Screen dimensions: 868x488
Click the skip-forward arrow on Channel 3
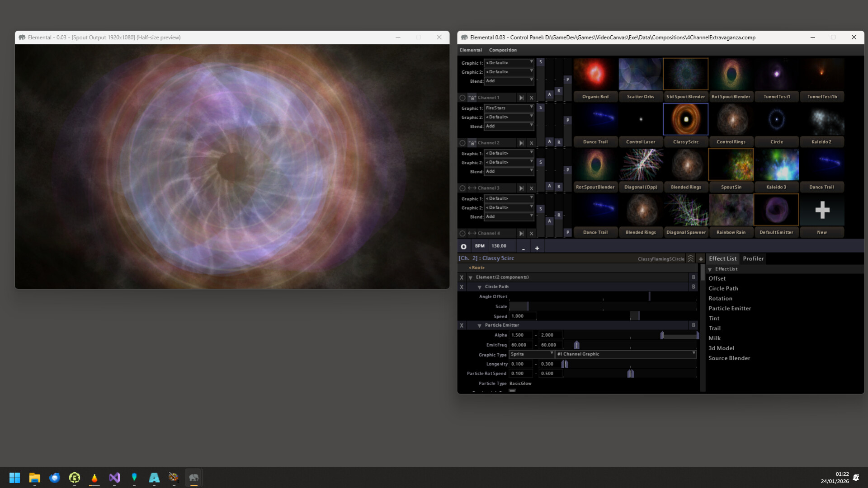click(x=522, y=188)
